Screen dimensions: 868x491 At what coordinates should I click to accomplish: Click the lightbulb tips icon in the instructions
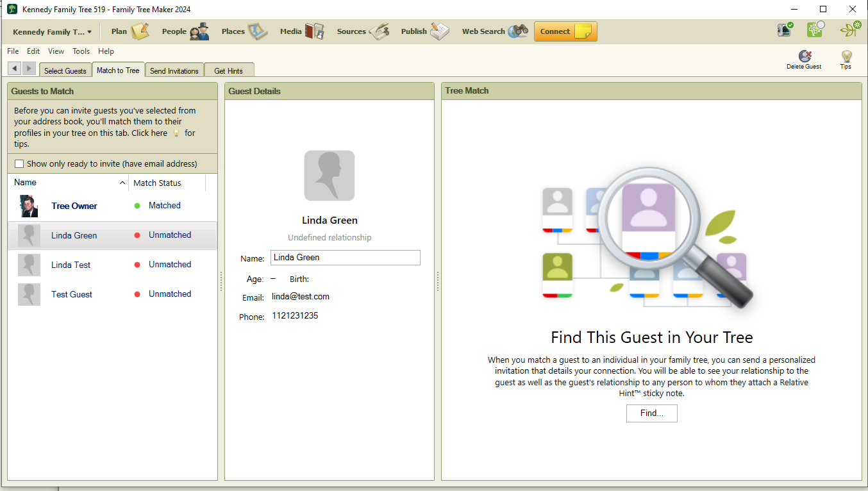pos(176,133)
